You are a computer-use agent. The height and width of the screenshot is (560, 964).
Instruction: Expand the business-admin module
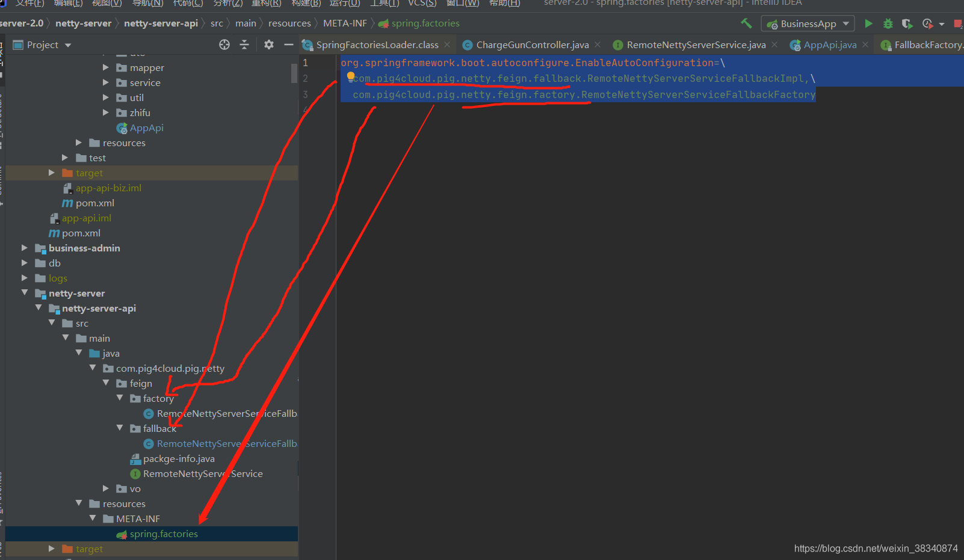pyautogui.click(x=24, y=248)
